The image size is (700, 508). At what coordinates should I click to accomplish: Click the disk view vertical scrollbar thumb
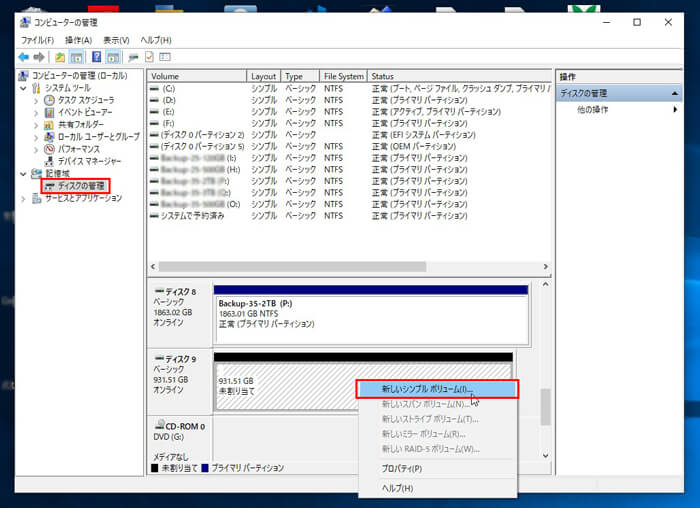[546, 407]
